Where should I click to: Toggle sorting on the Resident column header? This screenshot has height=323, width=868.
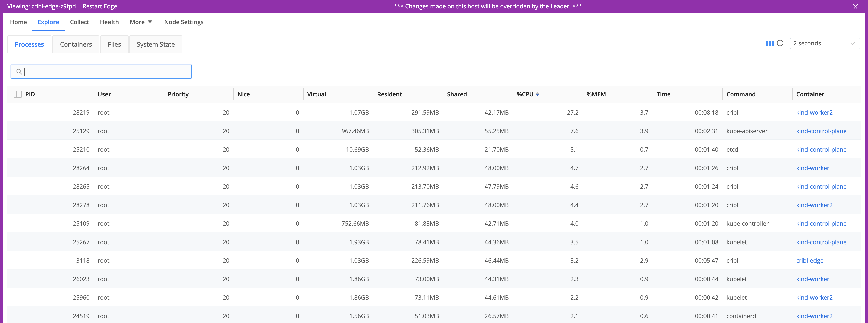click(390, 94)
